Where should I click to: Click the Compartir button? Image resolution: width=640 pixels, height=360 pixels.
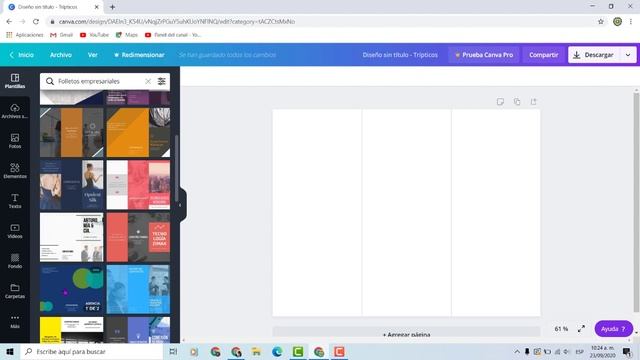tap(543, 55)
